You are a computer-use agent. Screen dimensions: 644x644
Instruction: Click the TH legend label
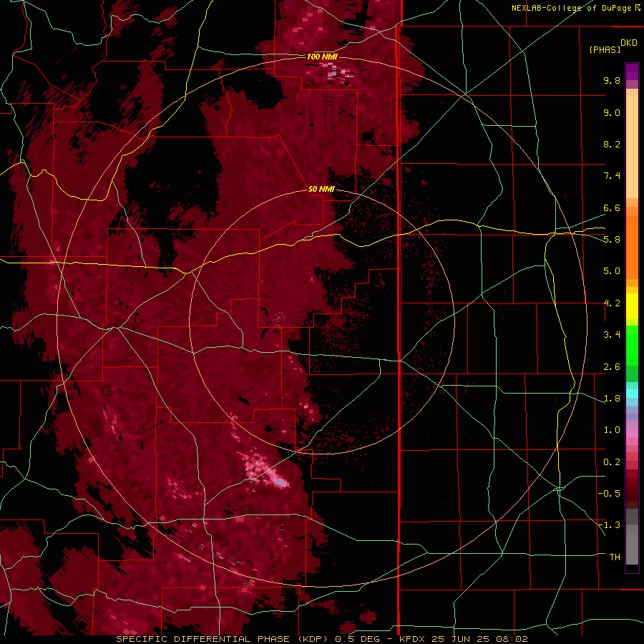point(615,557)
